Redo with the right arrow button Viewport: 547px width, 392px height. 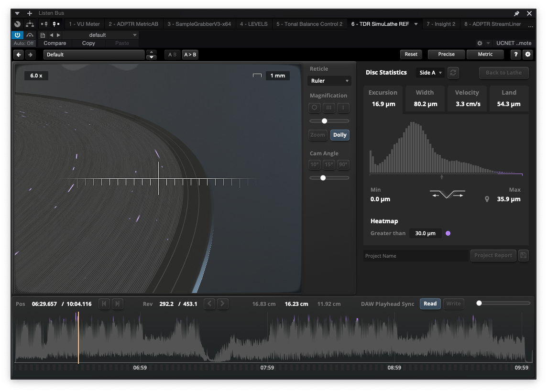(30, 54)
